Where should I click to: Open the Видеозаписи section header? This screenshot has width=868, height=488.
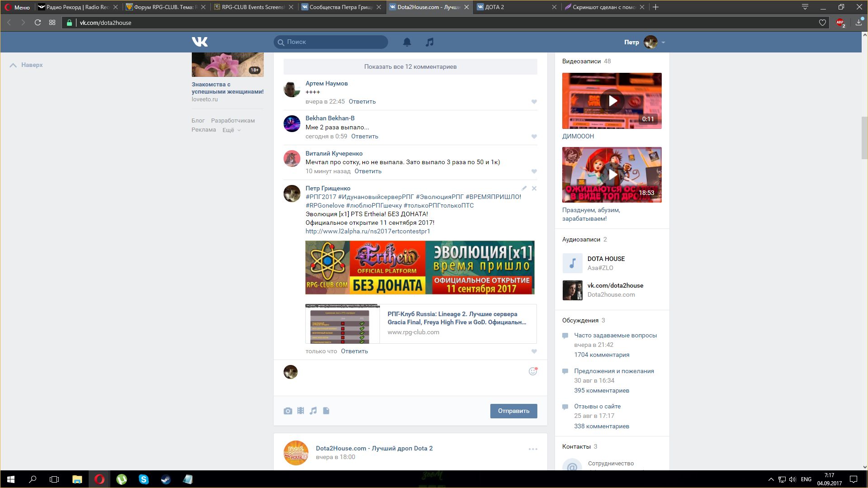(581, 62)
